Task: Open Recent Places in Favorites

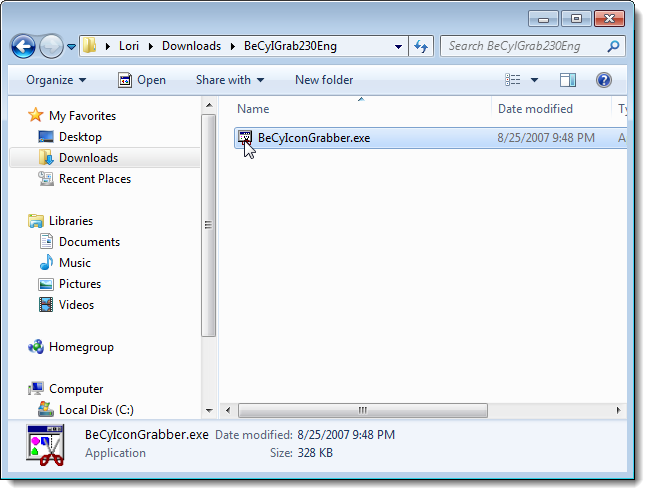Action: point(95,179)
